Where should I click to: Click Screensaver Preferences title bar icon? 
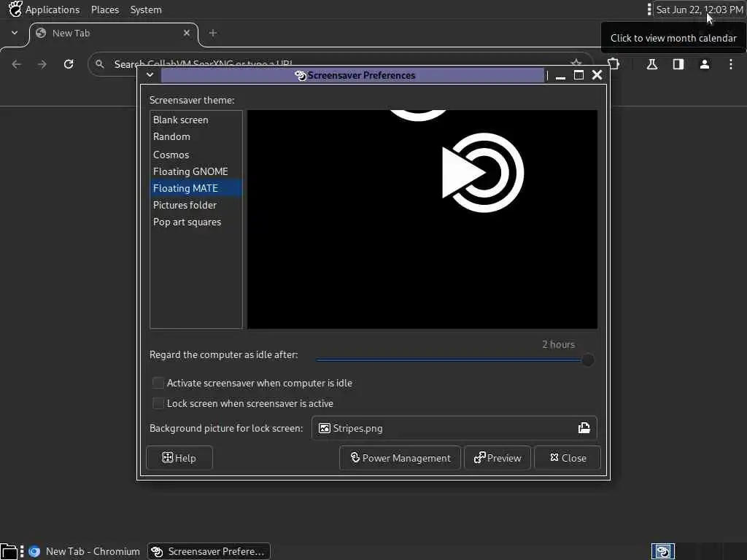[300, 75]
